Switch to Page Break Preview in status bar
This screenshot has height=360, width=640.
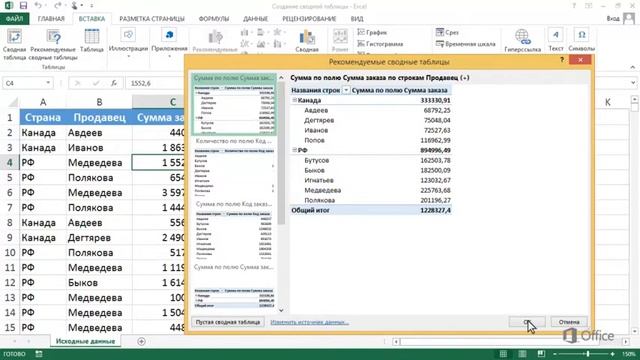tap(541, 353)
